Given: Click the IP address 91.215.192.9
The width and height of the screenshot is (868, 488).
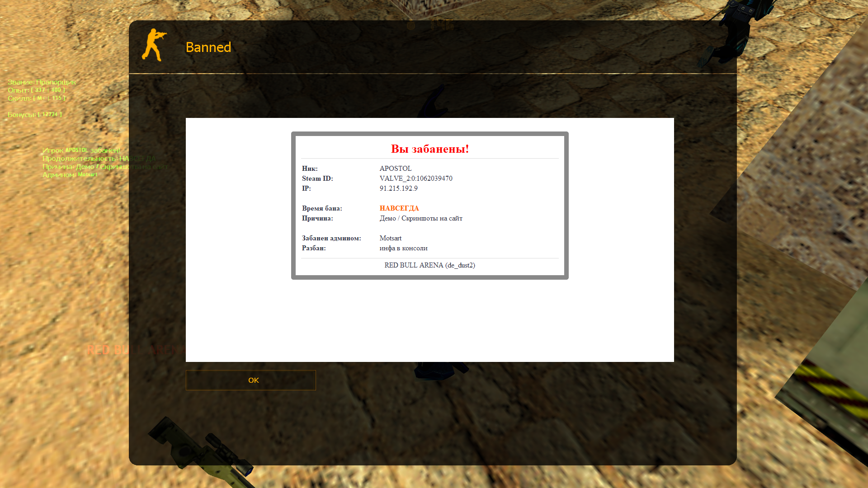Looking at the screenshot, I should (x=398, y=188).
